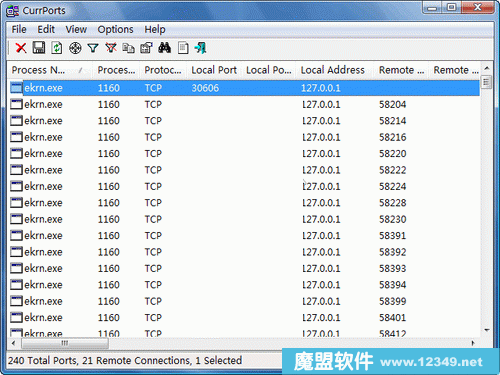
Task: Click the process icon in the 58204 row
Action: pyautogui.click(x=16, y=104)
